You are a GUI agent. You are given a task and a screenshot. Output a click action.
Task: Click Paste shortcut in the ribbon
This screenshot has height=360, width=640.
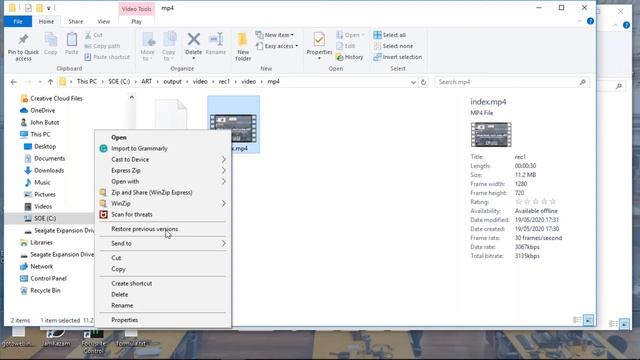click(107, 57)
